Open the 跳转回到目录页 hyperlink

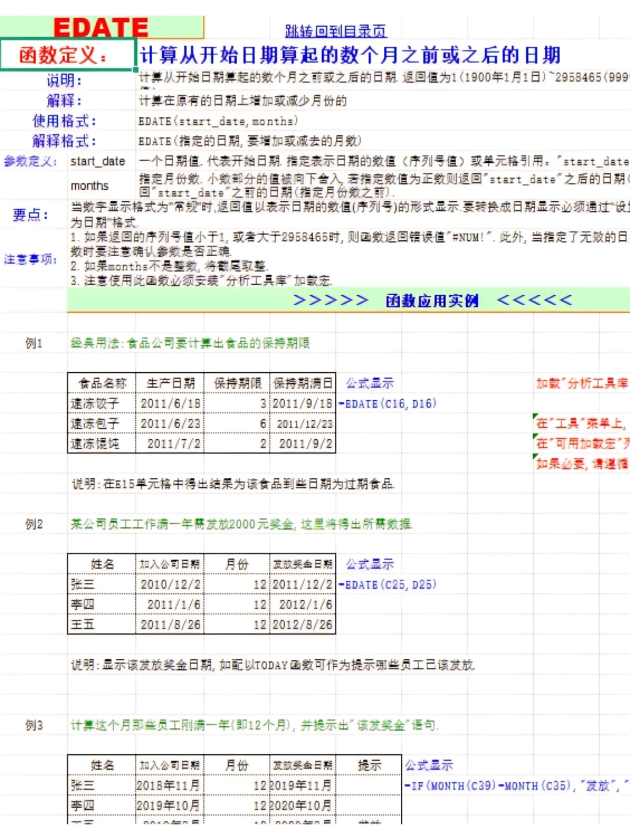[x=335, y=30]
